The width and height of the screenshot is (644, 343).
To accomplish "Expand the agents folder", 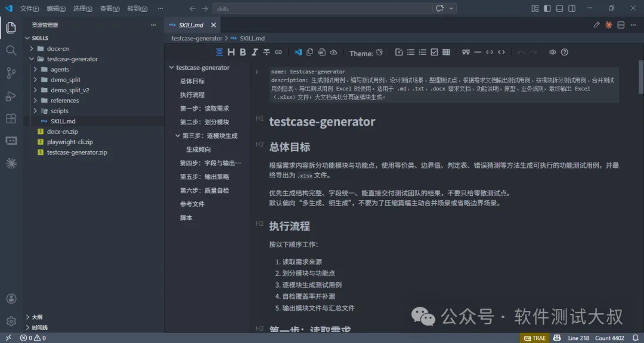I will click(35, 69).
